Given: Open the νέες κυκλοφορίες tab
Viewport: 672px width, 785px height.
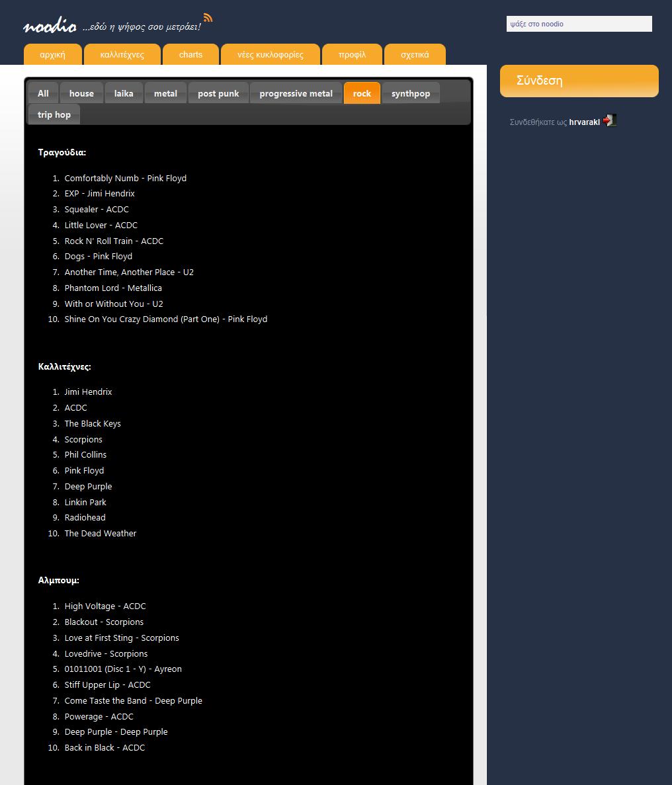Looking at the screenshot, I should 271,55.
